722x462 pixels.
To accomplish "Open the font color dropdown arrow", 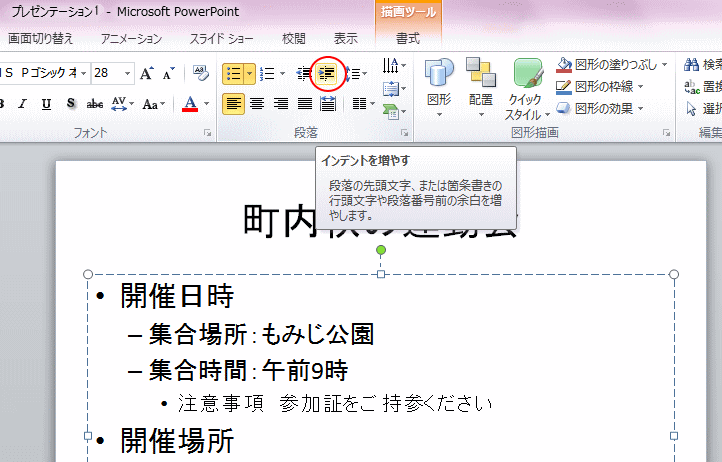I will (206, 104).
